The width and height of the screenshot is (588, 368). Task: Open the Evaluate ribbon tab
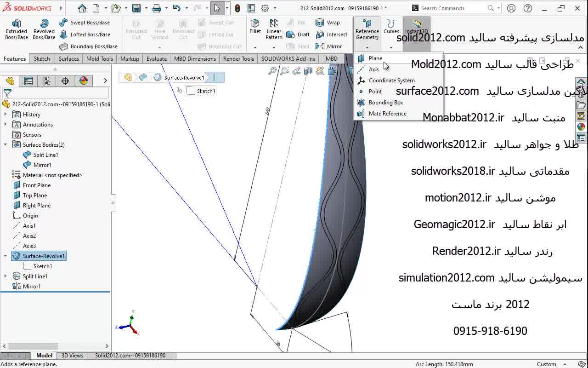[157, 59]
